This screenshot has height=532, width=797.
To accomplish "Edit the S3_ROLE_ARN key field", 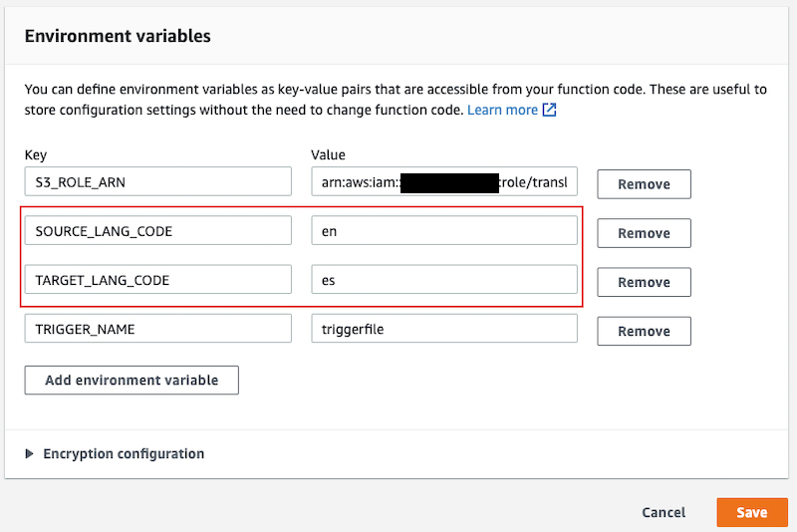I will (x=158, y=181).
